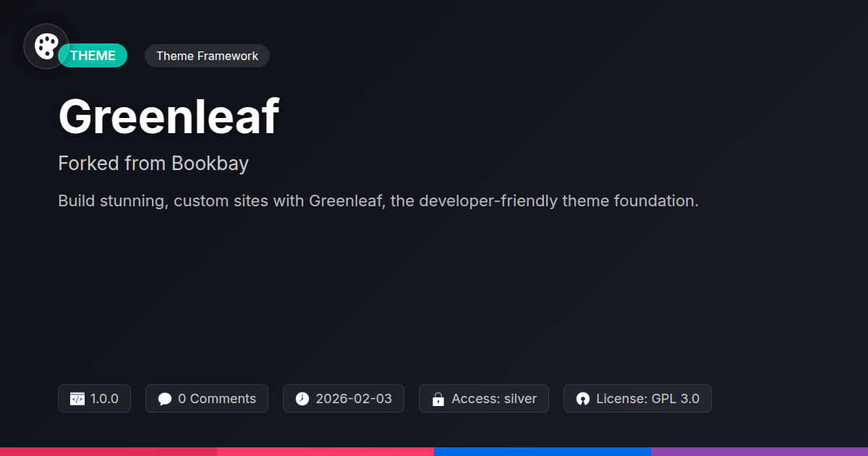Click the paint palette theme icon
This screenshot has width=868, height=456.
click(46, 46)
